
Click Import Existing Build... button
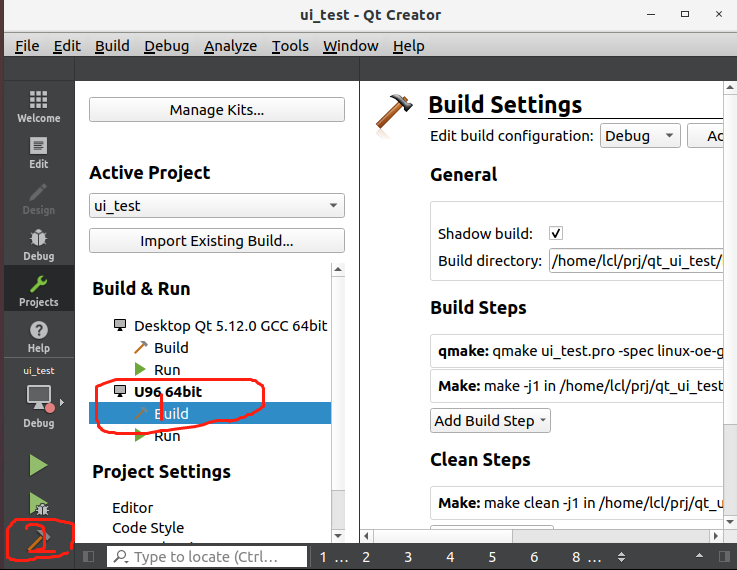217,241
